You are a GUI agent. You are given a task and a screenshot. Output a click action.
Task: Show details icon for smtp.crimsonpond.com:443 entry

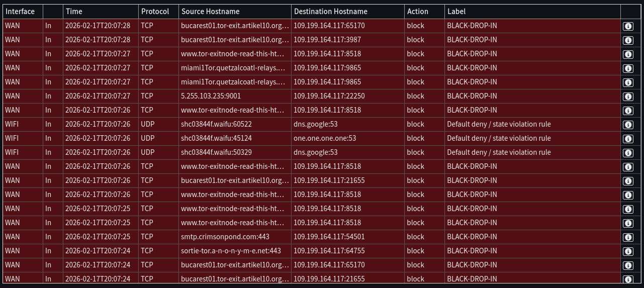(627, 237)
